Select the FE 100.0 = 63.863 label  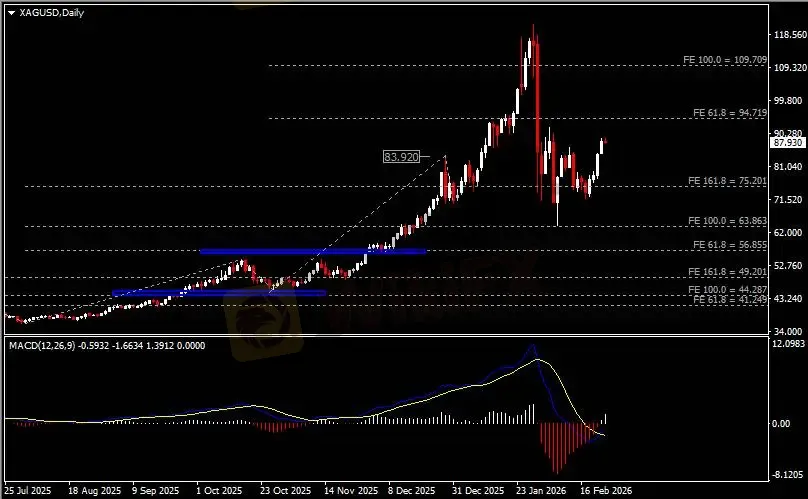tap(727, 221)
